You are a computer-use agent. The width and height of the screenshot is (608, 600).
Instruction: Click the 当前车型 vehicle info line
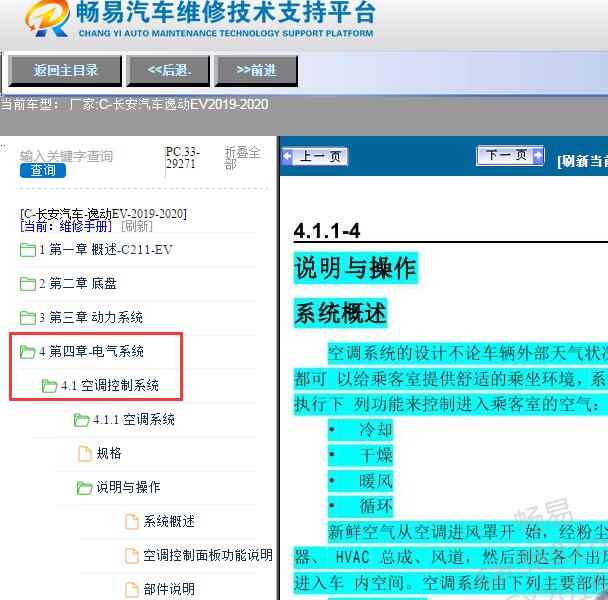click(x=135, y=105)
